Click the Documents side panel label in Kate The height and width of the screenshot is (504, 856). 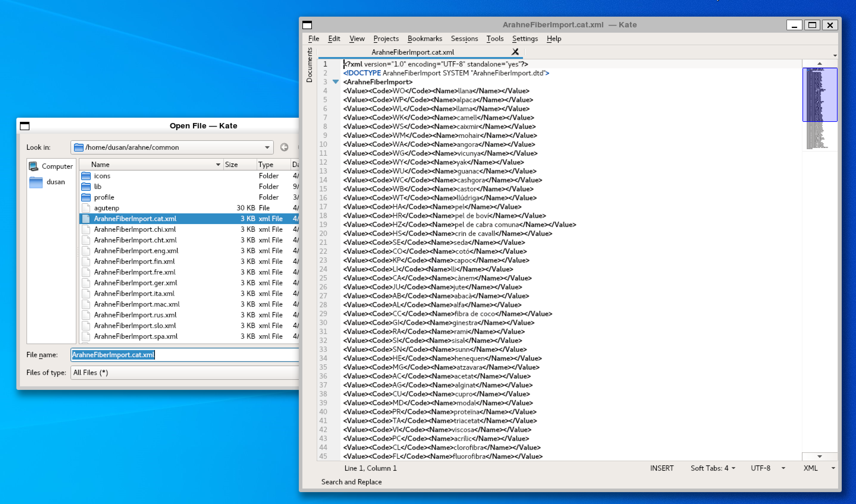click(x=310, y=64)
